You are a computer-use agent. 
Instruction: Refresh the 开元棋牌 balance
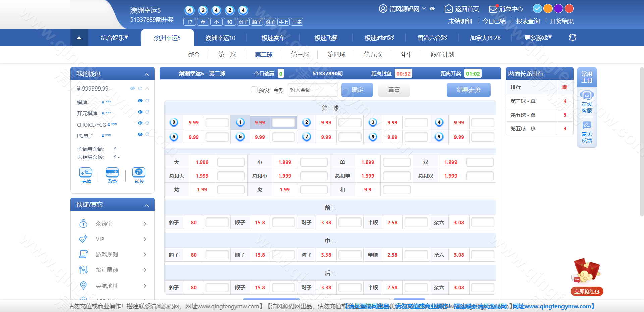(x=147, y=112)
